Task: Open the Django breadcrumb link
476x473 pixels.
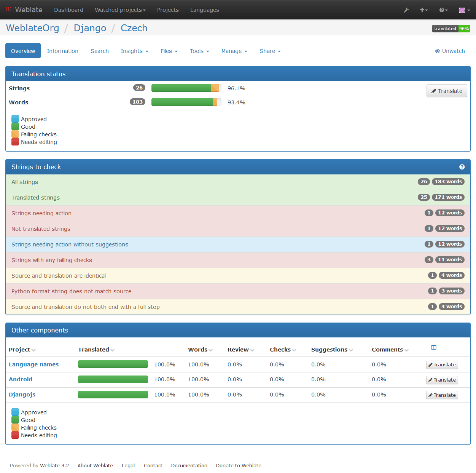Action: 90,28
